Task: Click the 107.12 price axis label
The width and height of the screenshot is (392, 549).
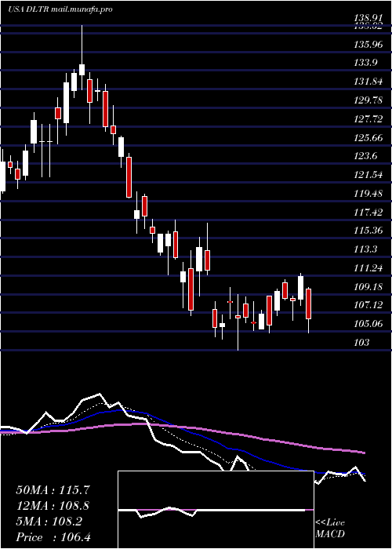Action: (x=370, y=305)
